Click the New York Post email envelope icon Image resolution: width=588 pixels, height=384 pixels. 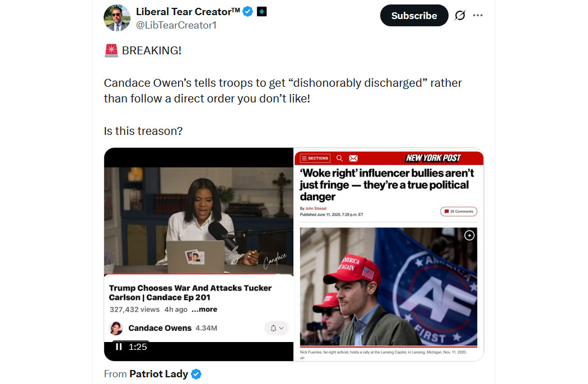coord(353,158)
